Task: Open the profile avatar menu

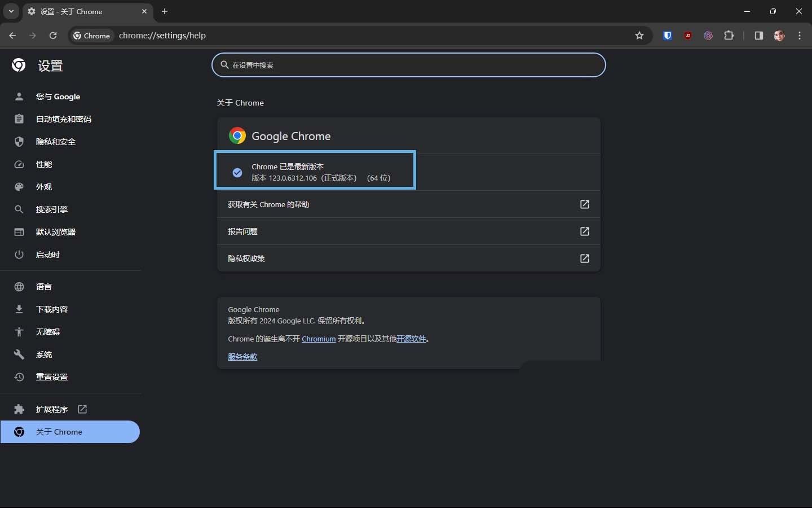Action: point(779,36)
